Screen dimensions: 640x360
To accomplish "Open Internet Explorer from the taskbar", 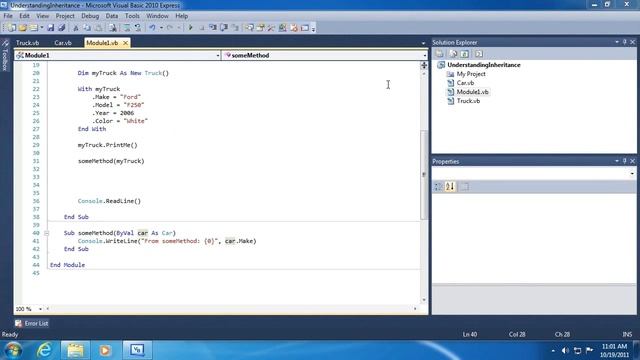I will point(44,350).
